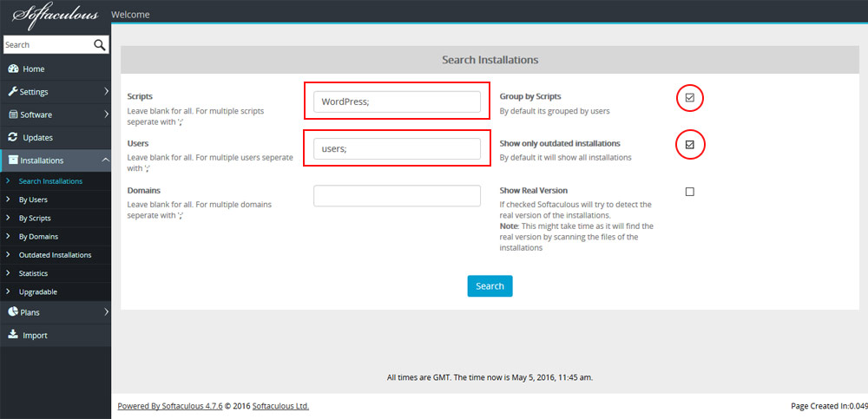Click the Group by Scripts label

coord(530,96)
